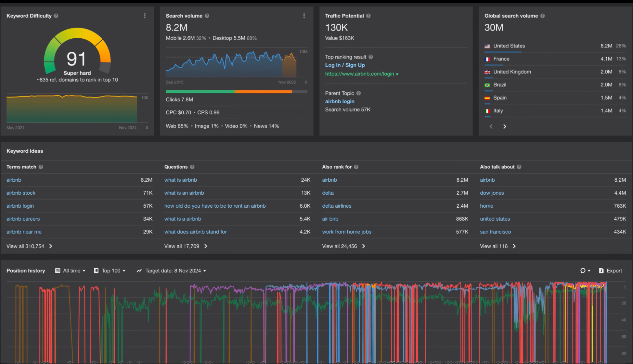Go to next countries page arrow

click(505, 127)
